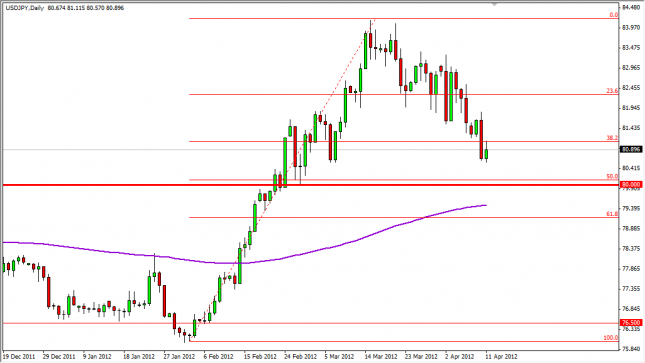Click the 14 Mar 2012 date label

381,356
